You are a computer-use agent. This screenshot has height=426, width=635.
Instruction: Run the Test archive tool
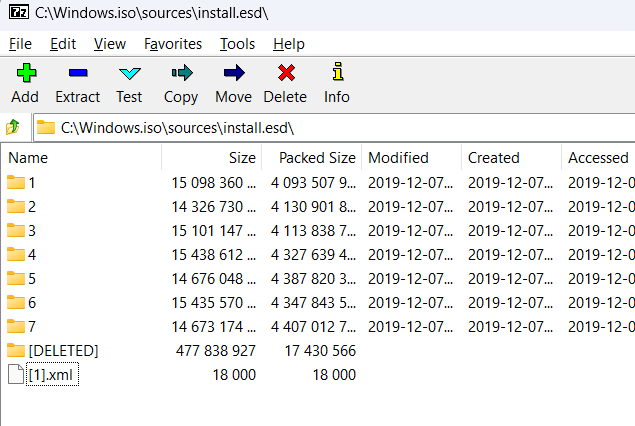pos(129,73)
